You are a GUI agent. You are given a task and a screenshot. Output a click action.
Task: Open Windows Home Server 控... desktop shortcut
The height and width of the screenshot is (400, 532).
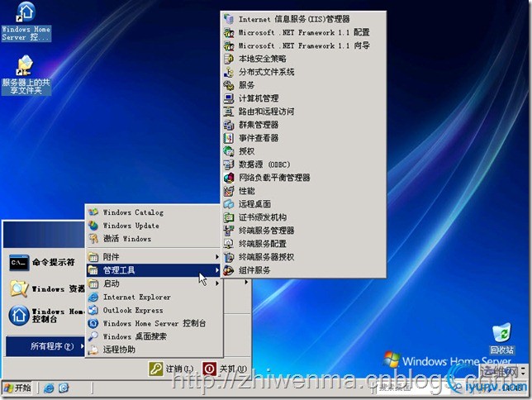coord(26,21)
